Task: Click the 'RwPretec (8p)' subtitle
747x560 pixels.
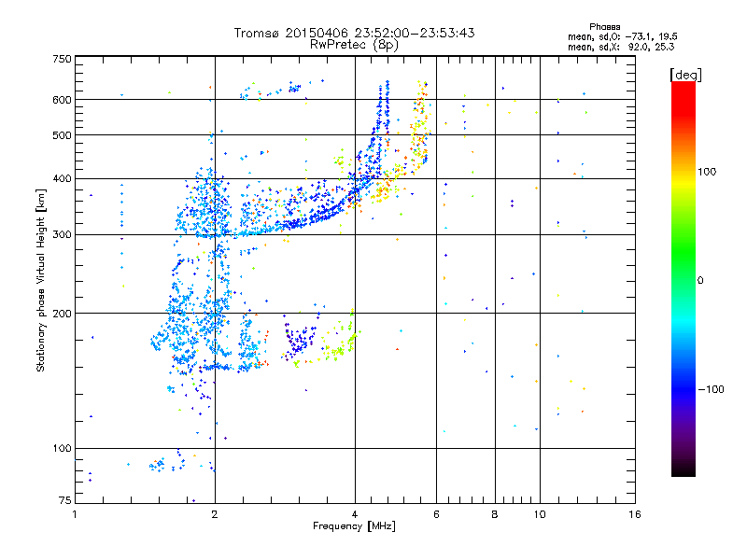Action: pos(354,45)
